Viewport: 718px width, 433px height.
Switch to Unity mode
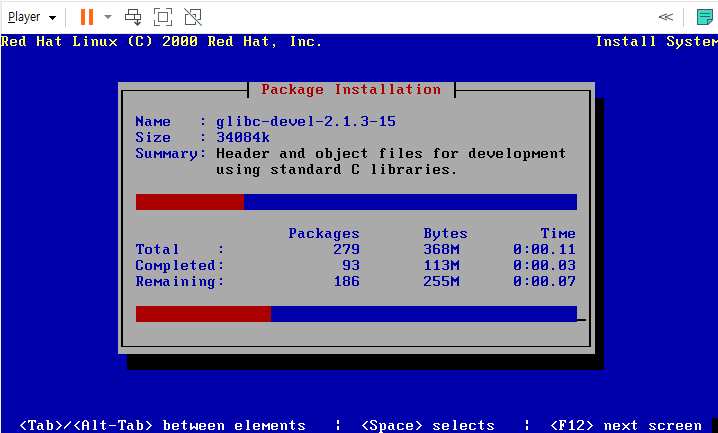coord(193,17)
